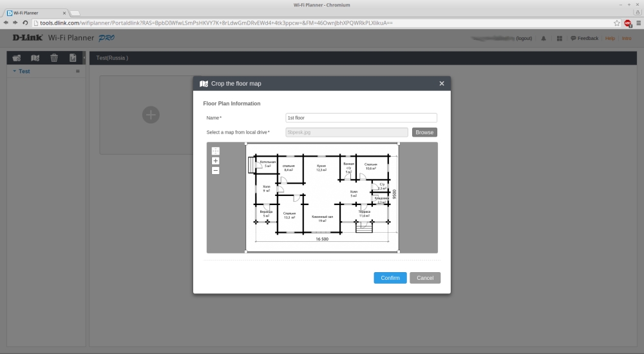Click the add project folder icon
Screen dimensions: 644x354
click(x=17, y=58)
